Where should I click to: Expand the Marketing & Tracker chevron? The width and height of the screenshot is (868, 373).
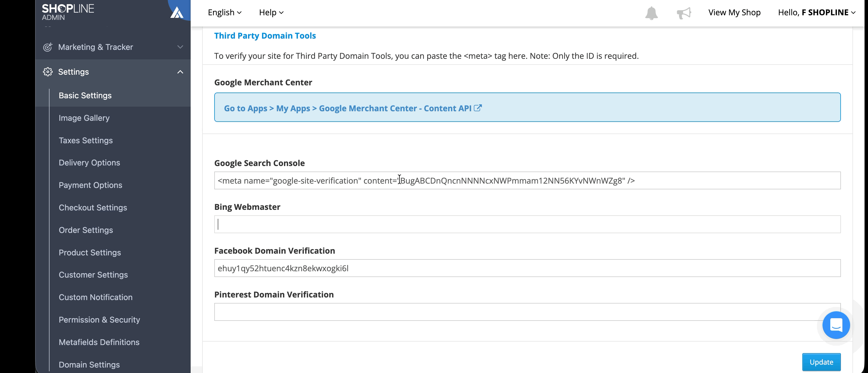[x=180, y=47]
